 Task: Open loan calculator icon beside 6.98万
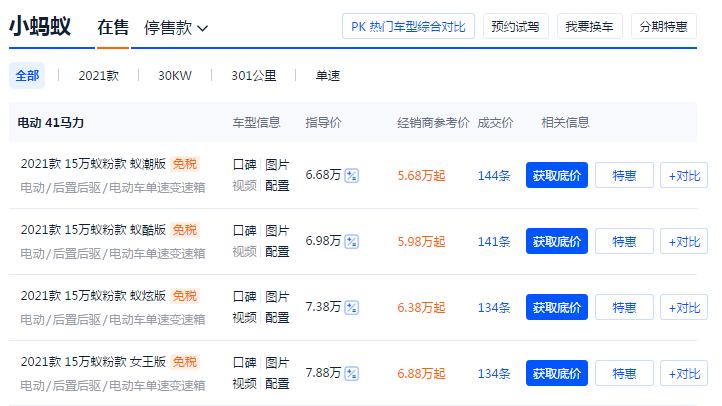352,241
